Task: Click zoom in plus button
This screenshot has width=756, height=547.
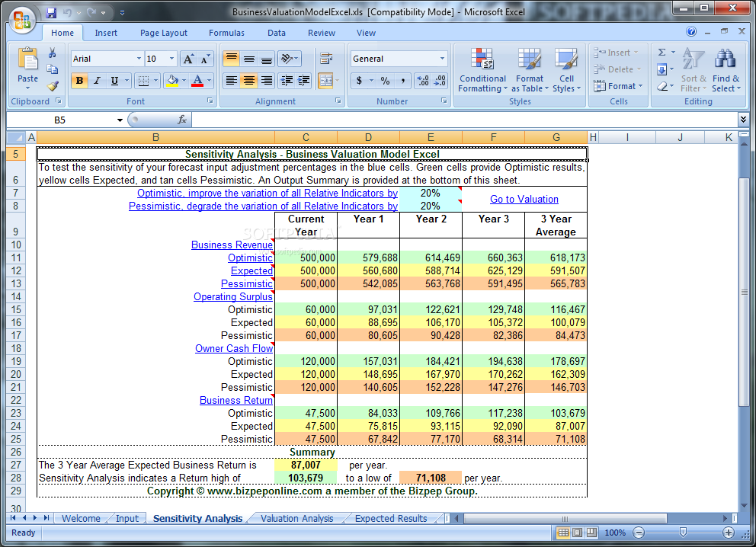Action: click(x=729, y=533)
